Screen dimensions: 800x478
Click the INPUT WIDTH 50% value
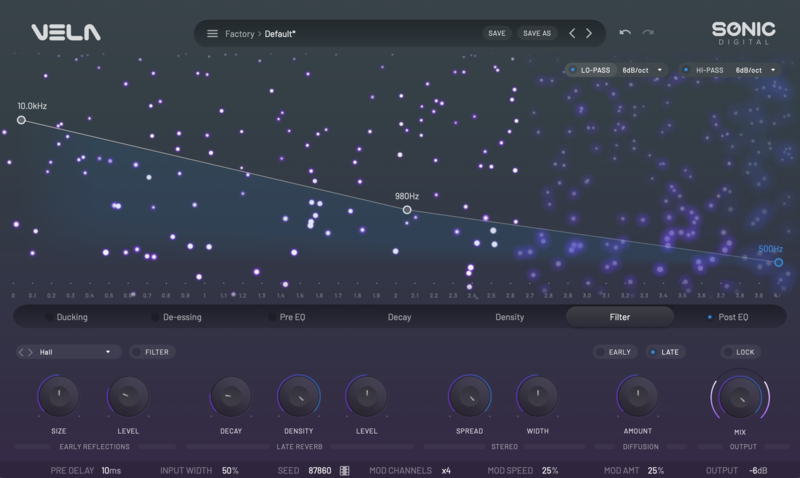point(230,470)
